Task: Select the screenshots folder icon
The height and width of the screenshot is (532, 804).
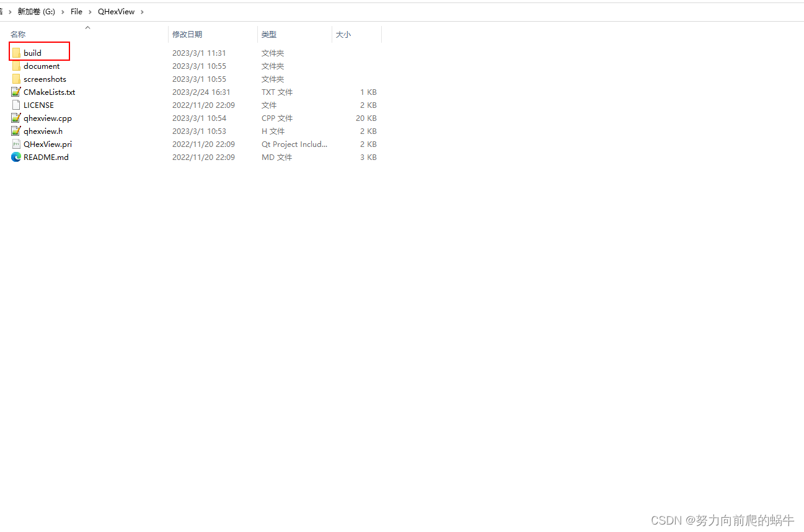Action: [x=16, y=79]
